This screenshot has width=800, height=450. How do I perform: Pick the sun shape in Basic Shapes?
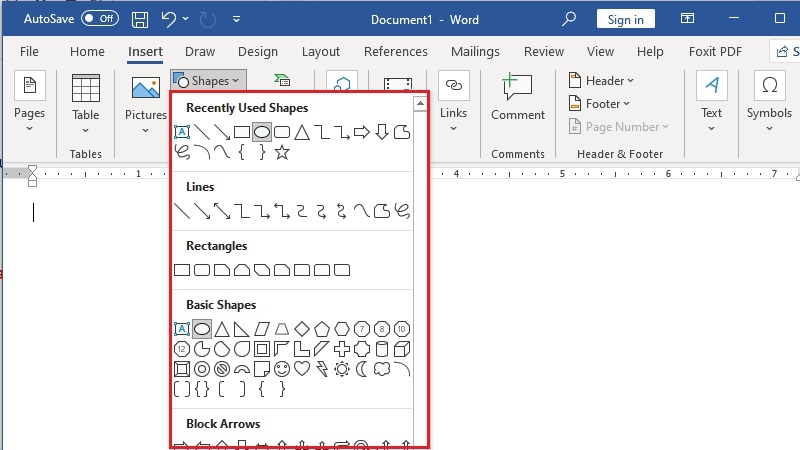342,369
